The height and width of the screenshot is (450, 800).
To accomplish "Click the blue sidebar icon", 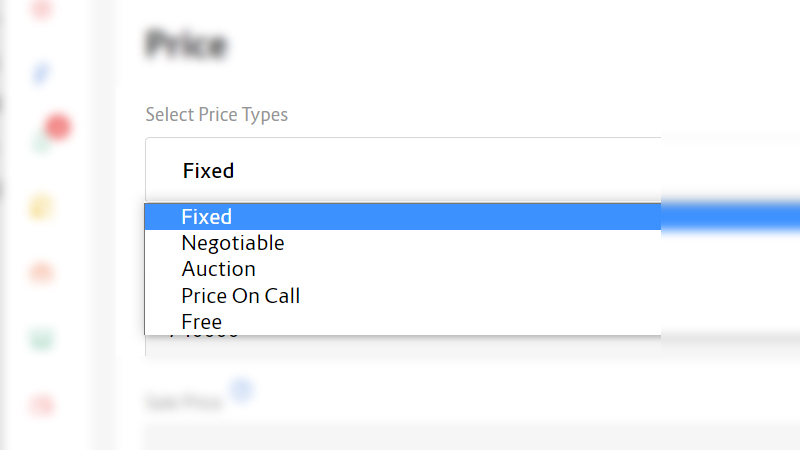I will [42, 73].
